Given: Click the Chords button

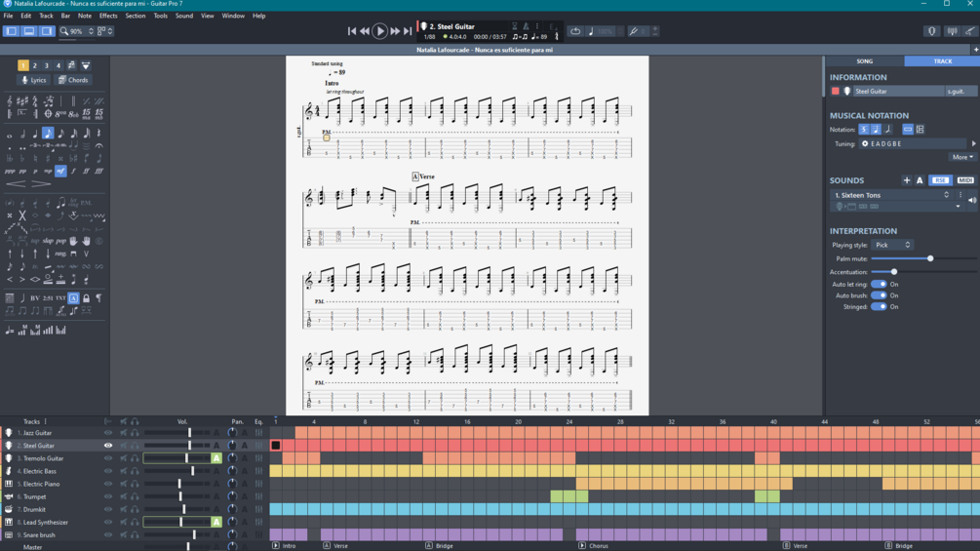Looking at the screenshot, I should click(73, 80).
